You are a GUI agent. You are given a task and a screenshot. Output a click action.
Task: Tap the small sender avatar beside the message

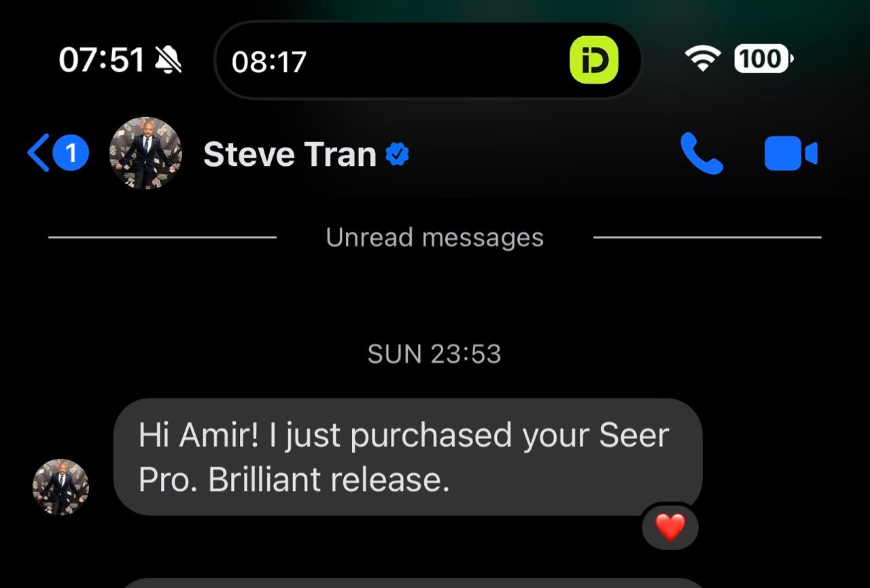(x=60, y=487)
